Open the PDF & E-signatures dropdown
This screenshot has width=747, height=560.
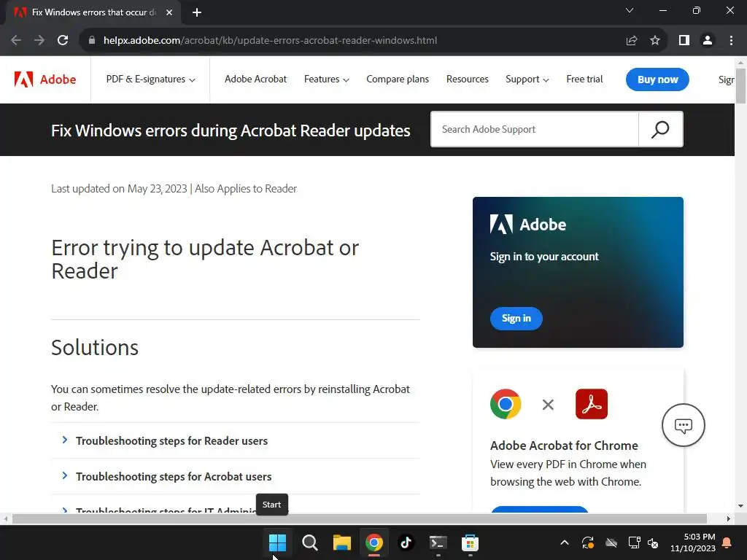[x=150, y=79]
